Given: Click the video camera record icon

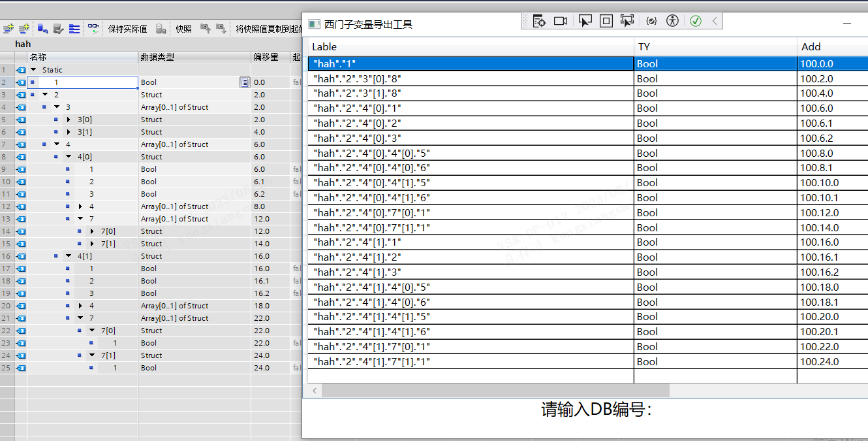Looking at the screenshot, I should (x=561, y=21).
